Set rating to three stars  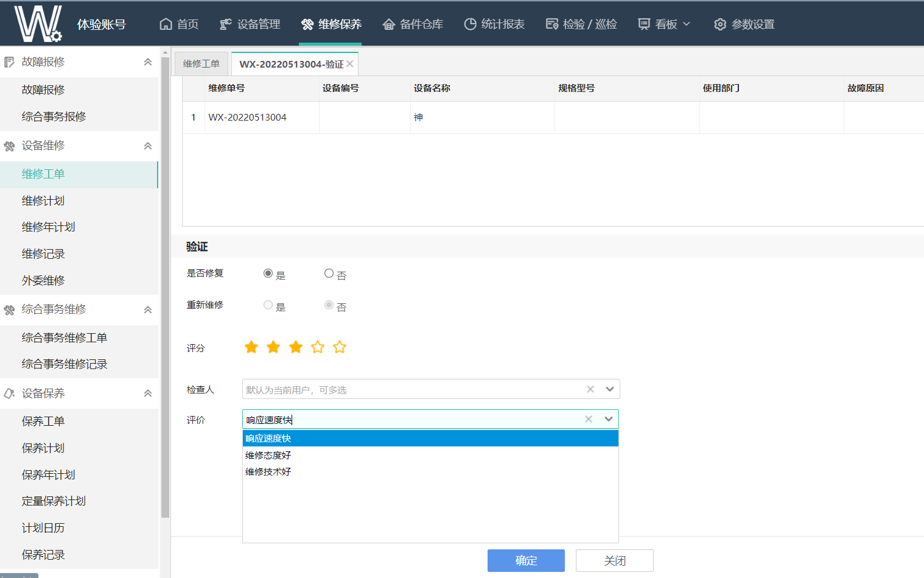point(296,347)
